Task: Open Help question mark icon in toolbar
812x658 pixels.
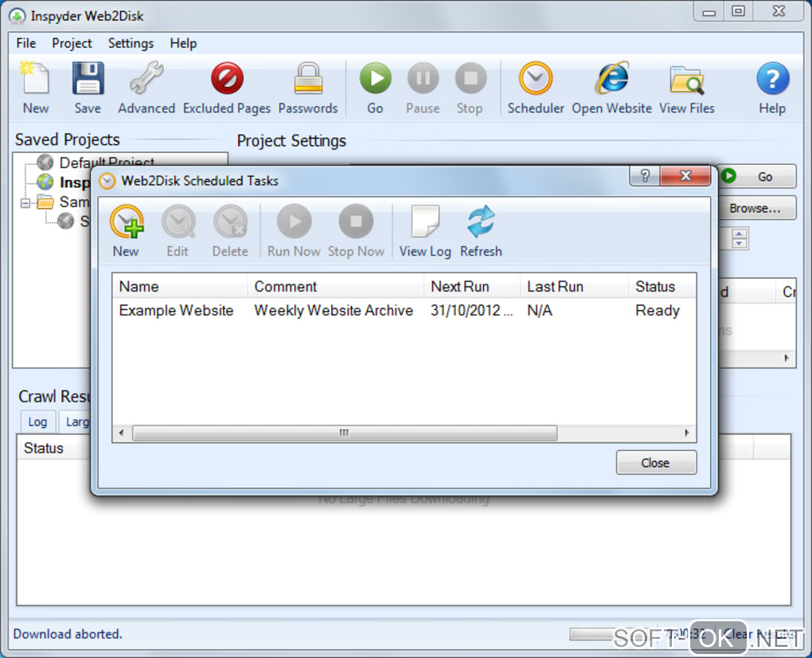Action: [x=772, y=87]
